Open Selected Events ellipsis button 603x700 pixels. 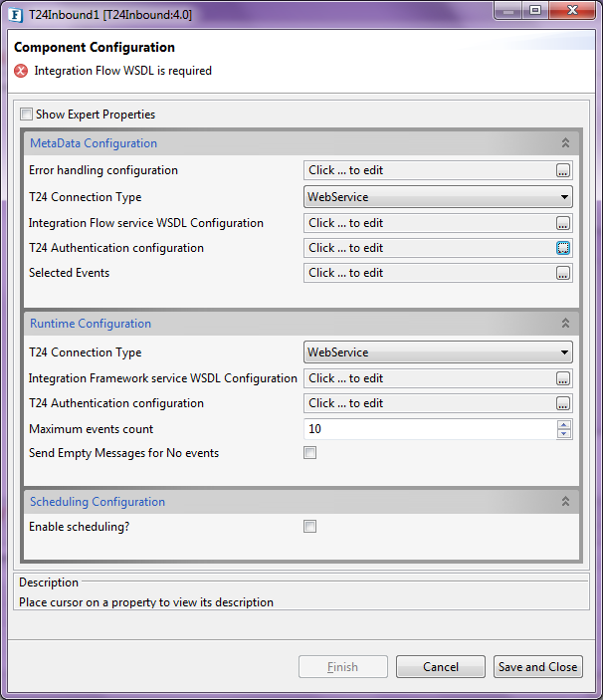coord(563,273)
